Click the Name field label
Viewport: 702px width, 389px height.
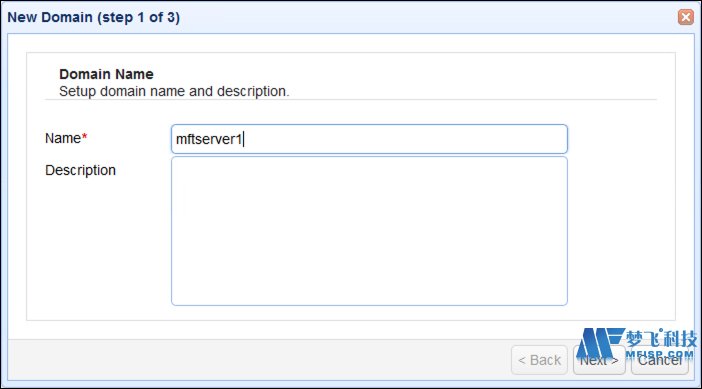(63, 138)
